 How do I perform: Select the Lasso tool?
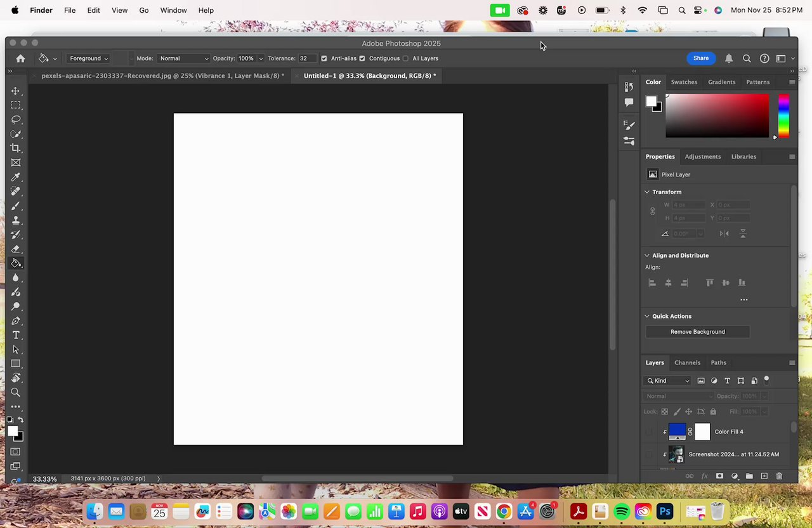point(16,119)
